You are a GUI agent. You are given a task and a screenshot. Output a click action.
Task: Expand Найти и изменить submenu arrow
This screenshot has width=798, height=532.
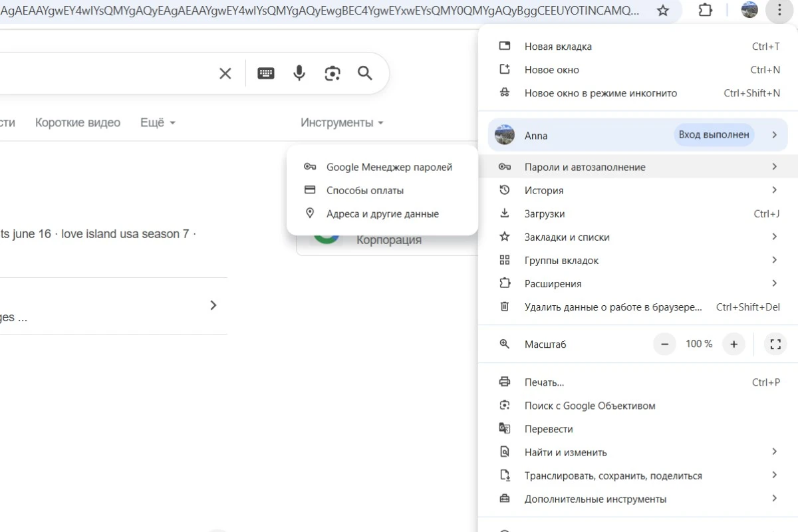tap(774, 452)
